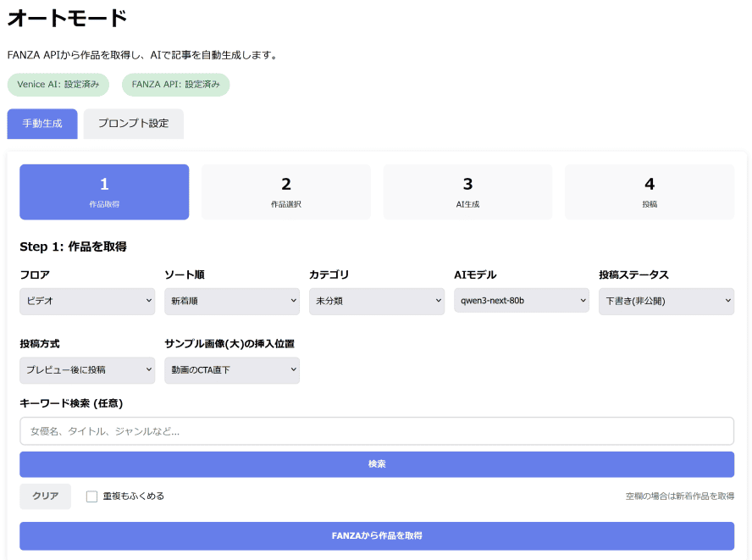Open the フロア dropdown
The image size is (752, 560).
86,301
